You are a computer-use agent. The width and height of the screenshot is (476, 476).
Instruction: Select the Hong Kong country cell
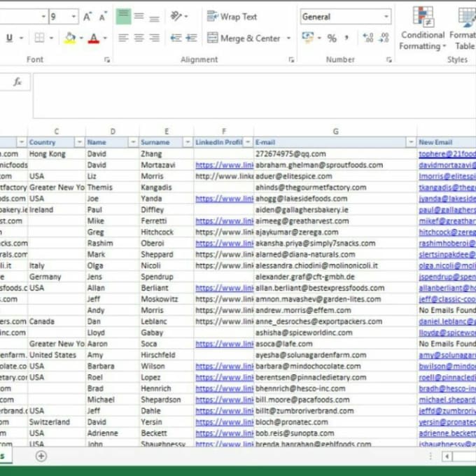pos(57,154)
